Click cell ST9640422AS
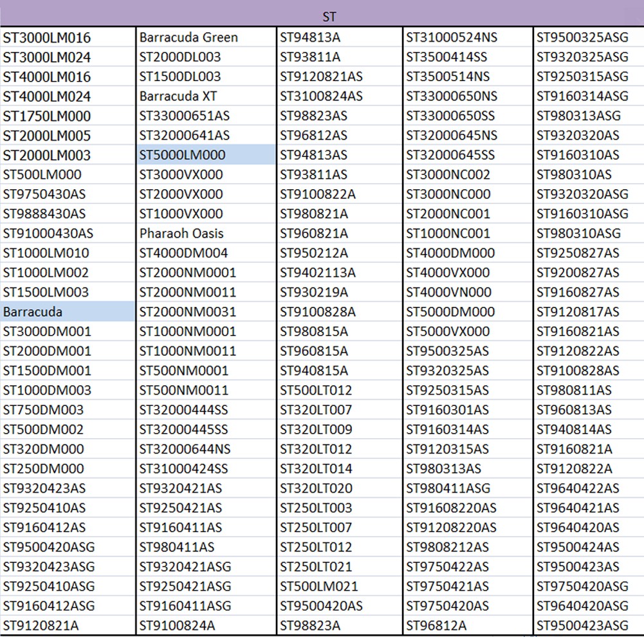Screen dimensions: 644x644 (x=589, y=488)
